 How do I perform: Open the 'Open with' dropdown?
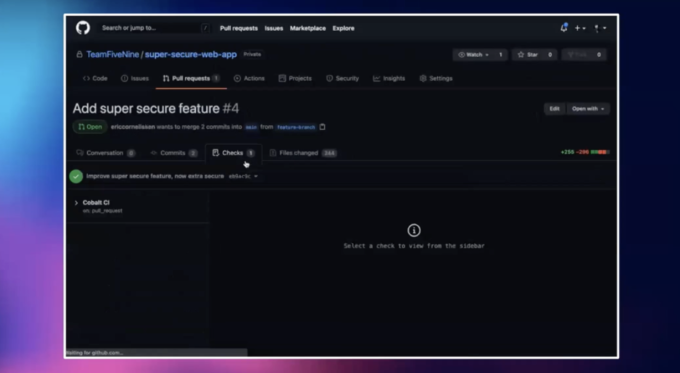pos(588,109)
